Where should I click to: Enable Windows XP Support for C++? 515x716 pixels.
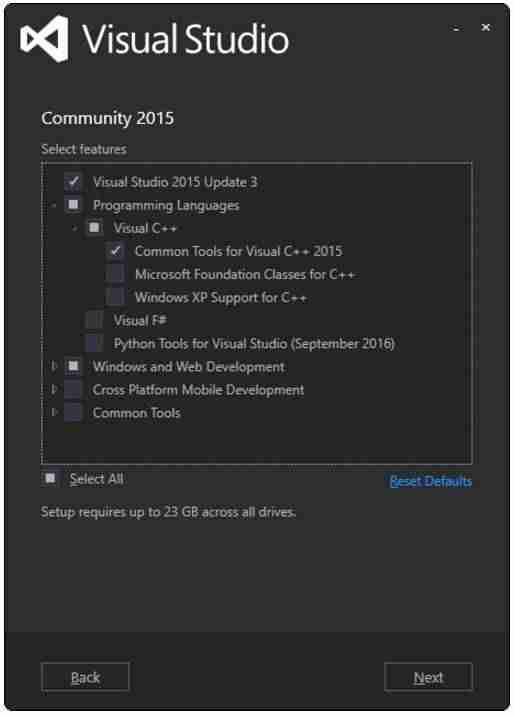(x=116, y=297)
